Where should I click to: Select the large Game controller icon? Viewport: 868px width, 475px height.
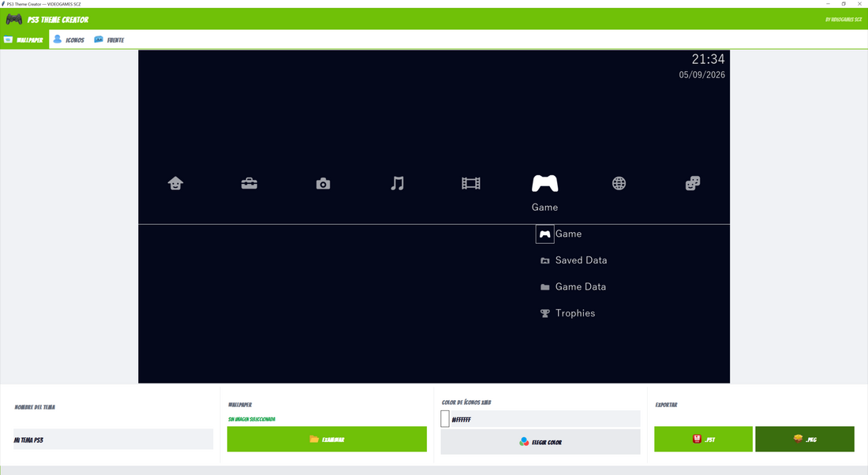click(x=544, y=183)
